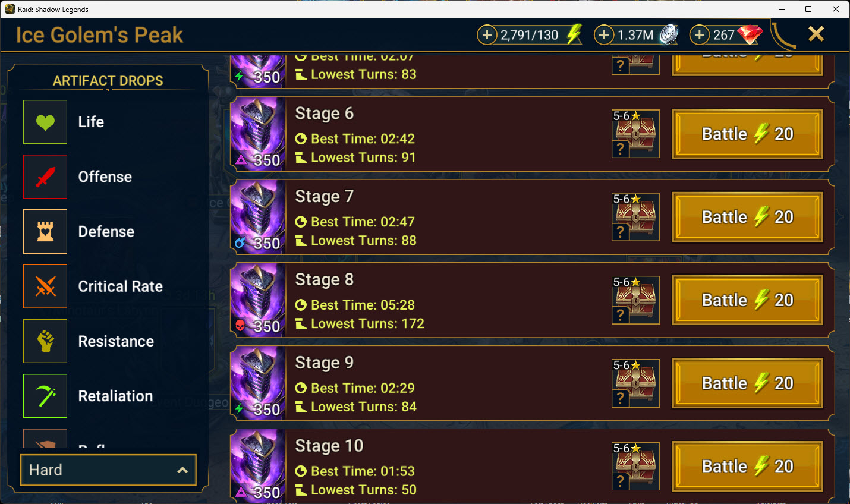
Task: Open the Hard difficulty dropdown
Action: click(108, 470)
